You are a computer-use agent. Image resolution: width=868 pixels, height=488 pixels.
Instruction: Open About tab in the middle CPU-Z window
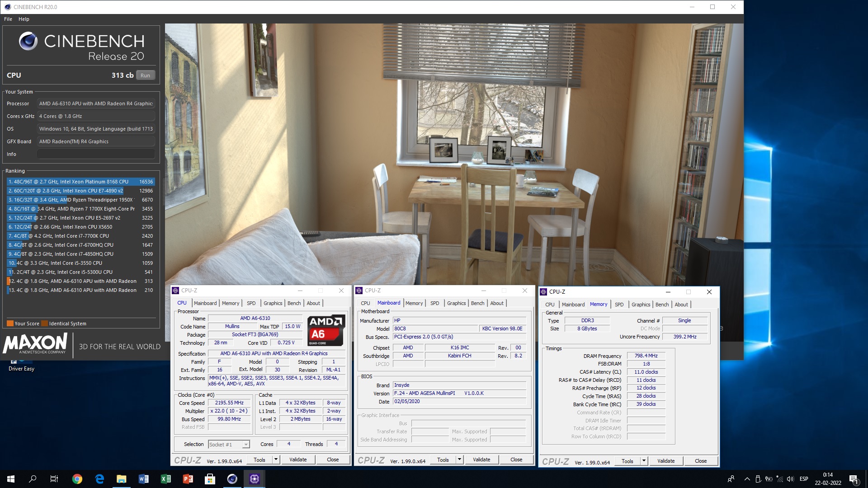497,303
